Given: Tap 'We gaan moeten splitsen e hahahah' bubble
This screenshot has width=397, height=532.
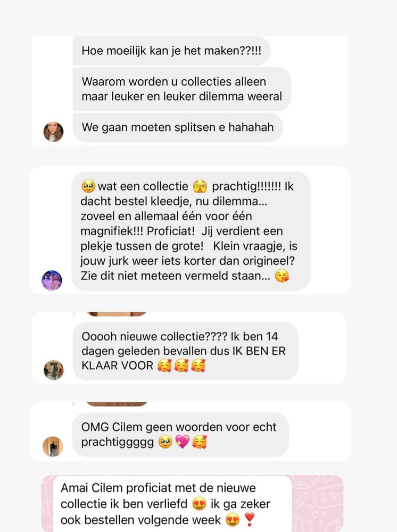Looking at the screenshot, I should 178,128.
